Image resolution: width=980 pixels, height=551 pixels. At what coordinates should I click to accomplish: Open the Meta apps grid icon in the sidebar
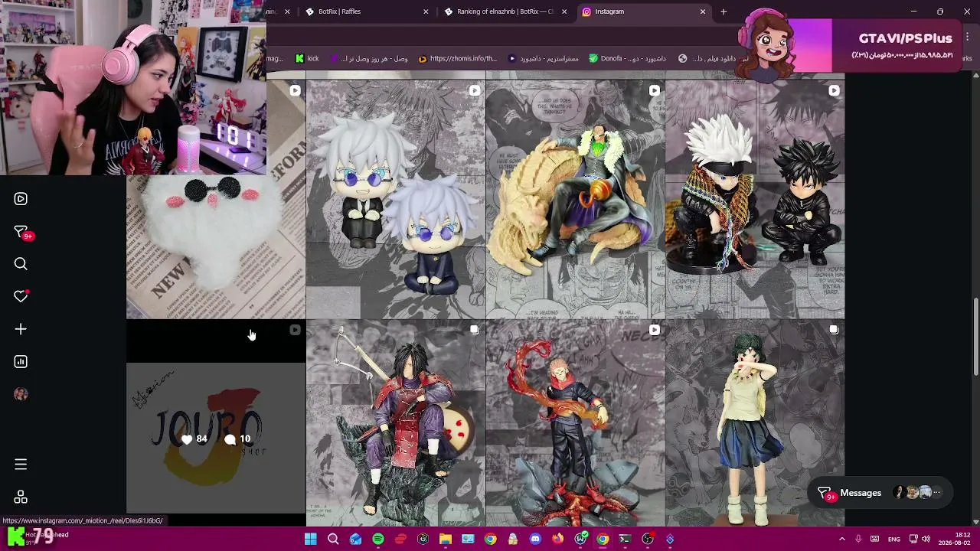pos(21,497)
